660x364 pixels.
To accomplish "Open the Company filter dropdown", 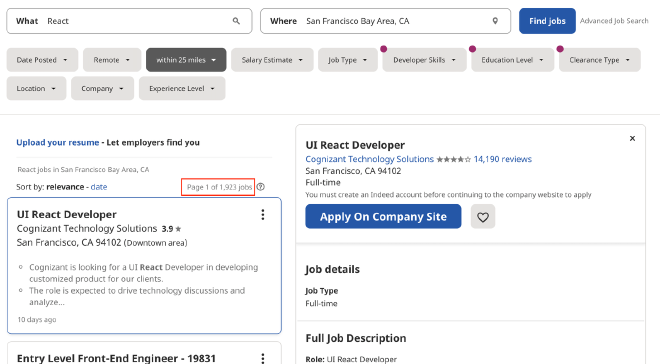I will click(102, 88).
